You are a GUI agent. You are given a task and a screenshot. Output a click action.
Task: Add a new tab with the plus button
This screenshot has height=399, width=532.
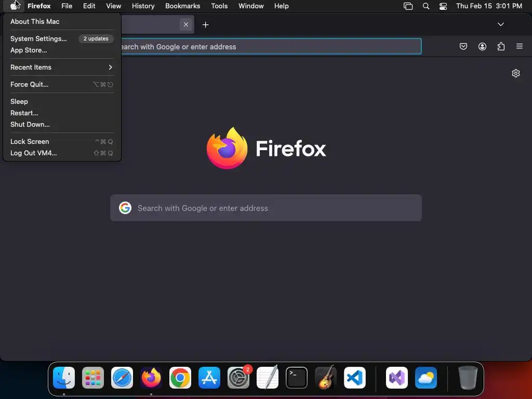coord(205,25)
